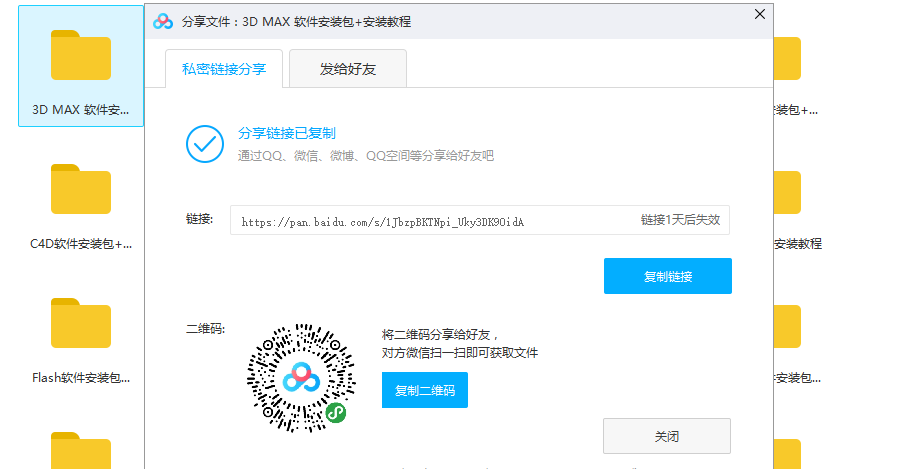
Task: Click the share link URL field
Action: (x=480, y=220)
